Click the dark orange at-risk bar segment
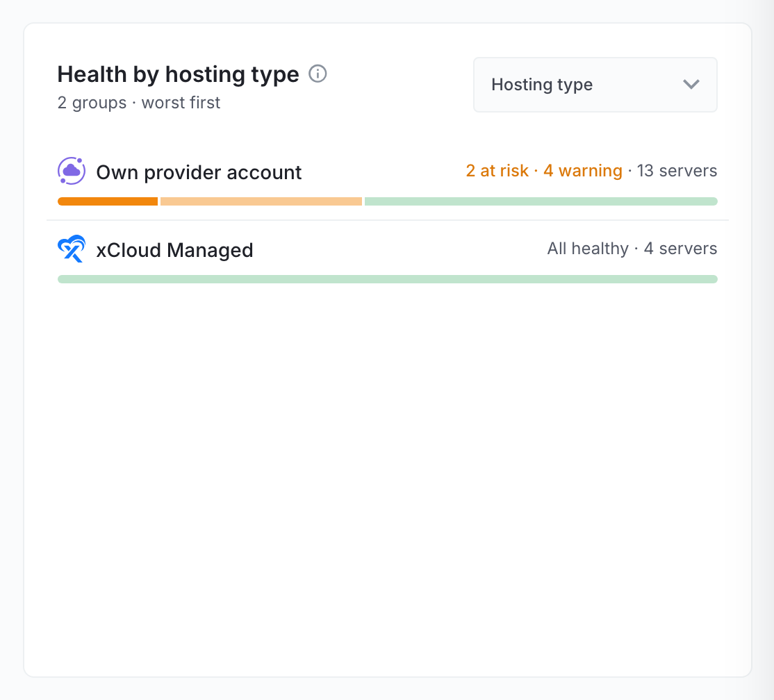Viewport: 774px width, 700px height. tap(108, 201)
